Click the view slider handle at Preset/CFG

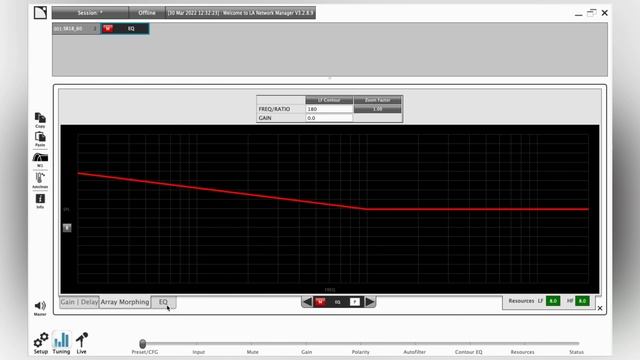tap(142, 344)
